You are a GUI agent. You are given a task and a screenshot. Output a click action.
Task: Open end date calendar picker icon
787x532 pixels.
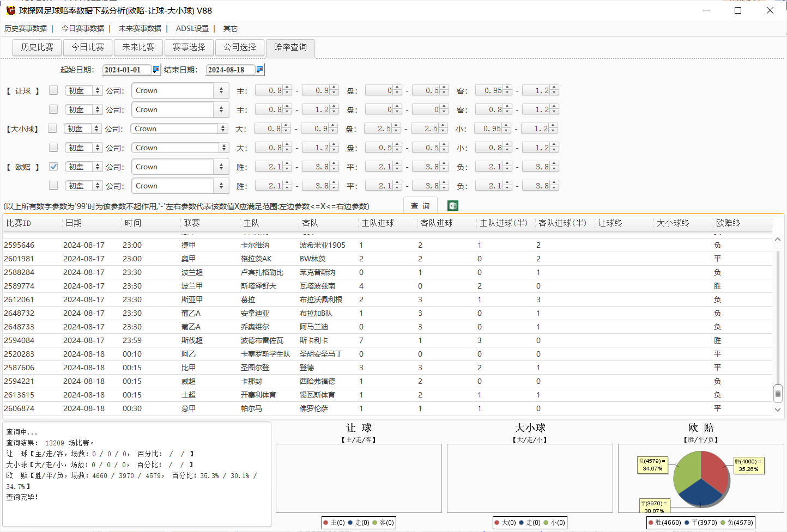[x=259, y=69]
